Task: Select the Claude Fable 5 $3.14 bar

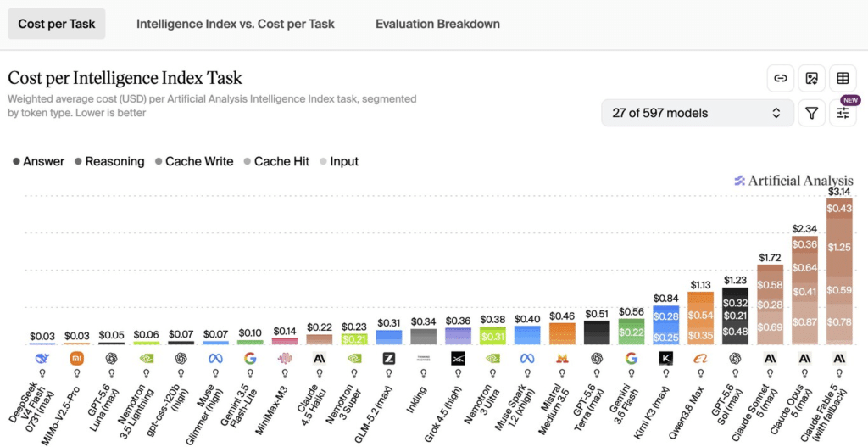Action: click(x=839, y=271)
